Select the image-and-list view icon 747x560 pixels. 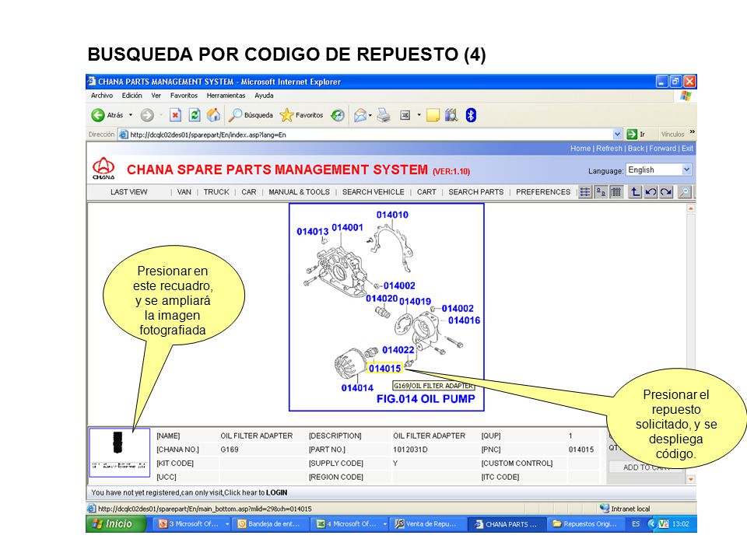601,192
